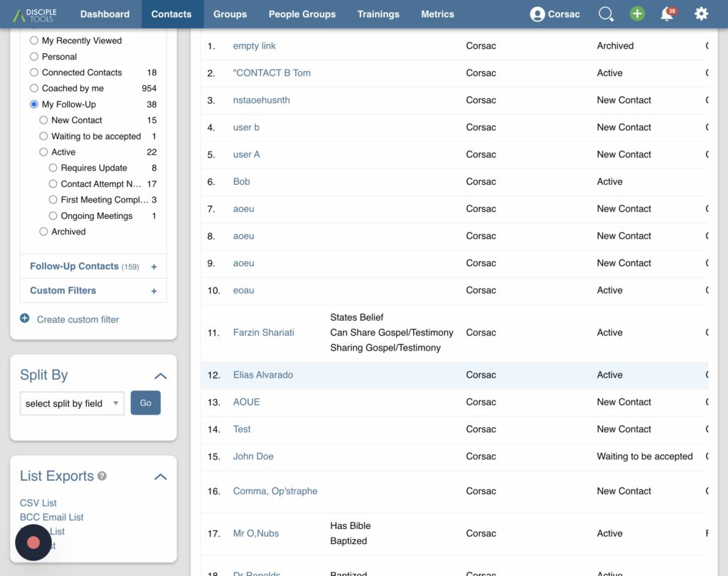This screenshot has width=728, height=576.
Task: Select the Requires Update radio option
Action: tap(53, 168)
